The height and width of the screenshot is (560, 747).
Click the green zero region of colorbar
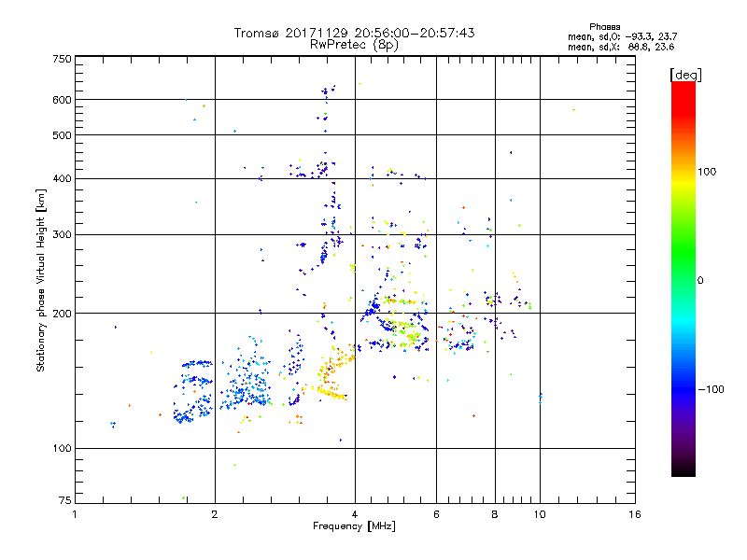coord(684,280)
